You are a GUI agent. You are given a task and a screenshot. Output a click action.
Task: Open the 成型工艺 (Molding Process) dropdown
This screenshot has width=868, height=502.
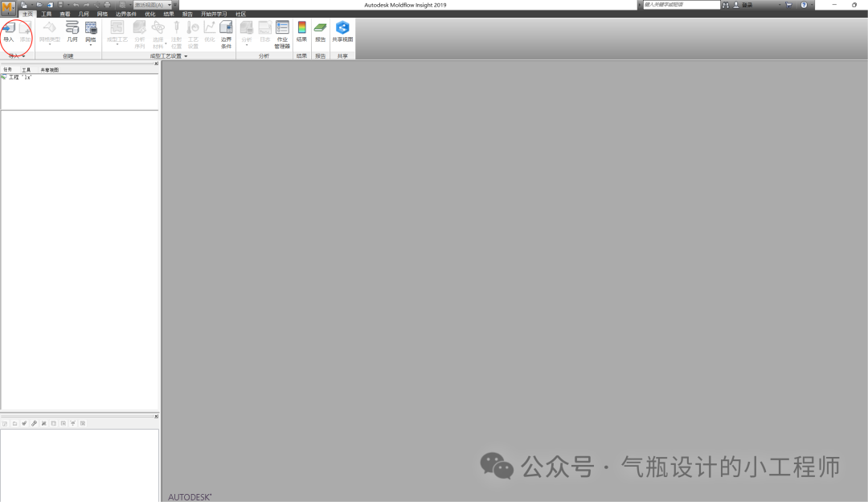pos(117,33)
